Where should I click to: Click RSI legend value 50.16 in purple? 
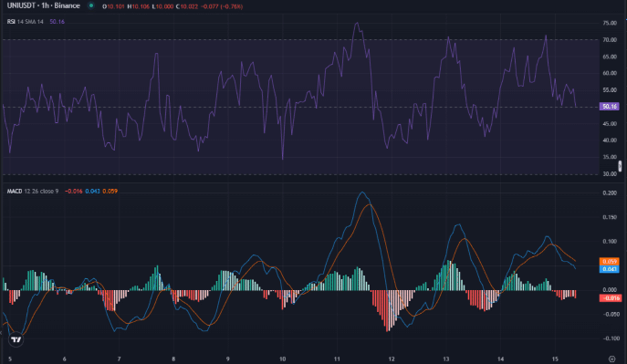57,22
